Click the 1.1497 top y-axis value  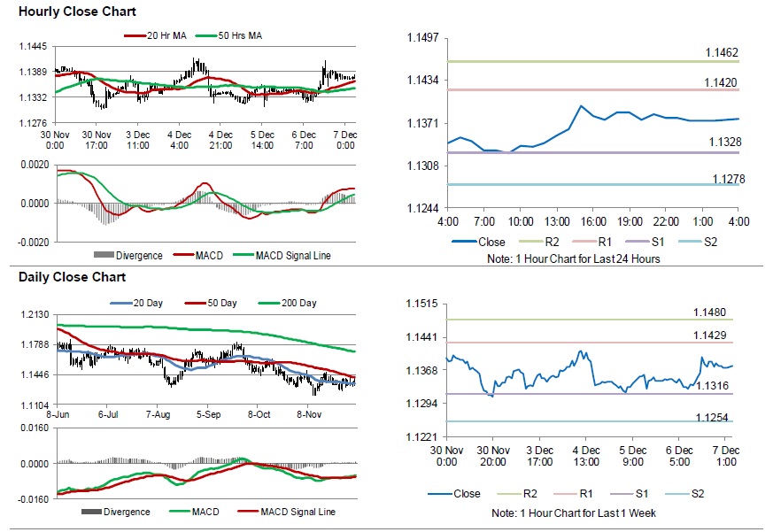click(424, 37)
